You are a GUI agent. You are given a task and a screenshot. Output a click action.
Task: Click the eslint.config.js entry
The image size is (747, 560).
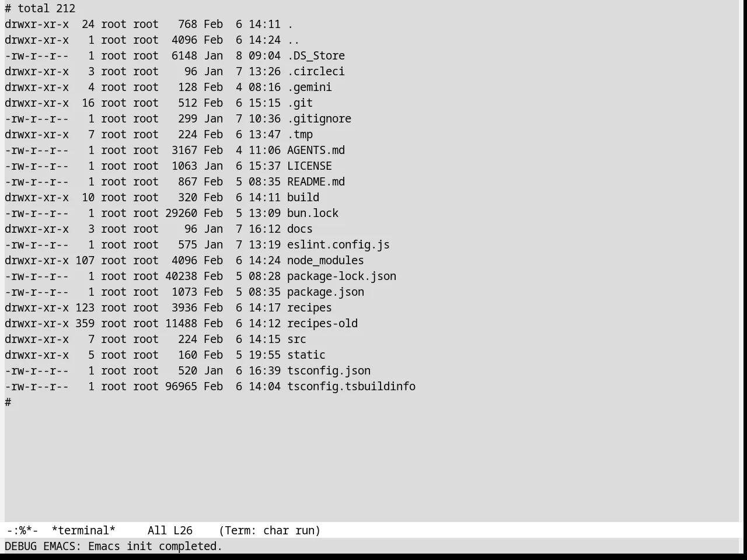[x=338, y=245]
